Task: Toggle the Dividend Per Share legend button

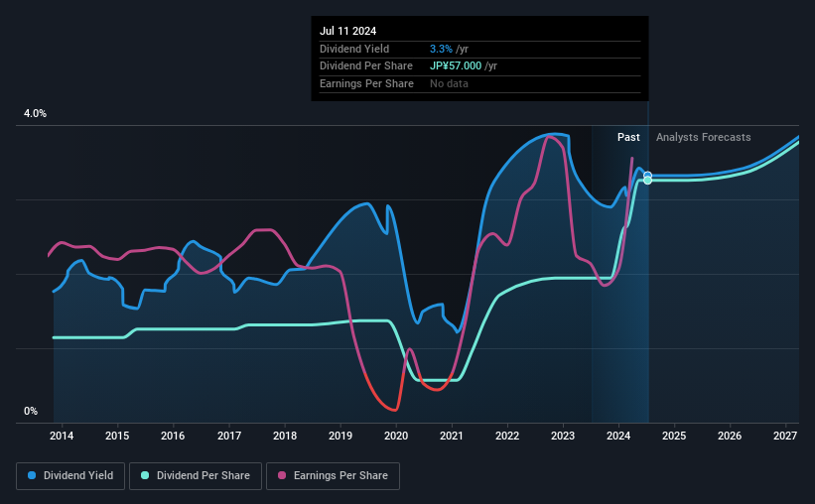Action: pos(196,476)
